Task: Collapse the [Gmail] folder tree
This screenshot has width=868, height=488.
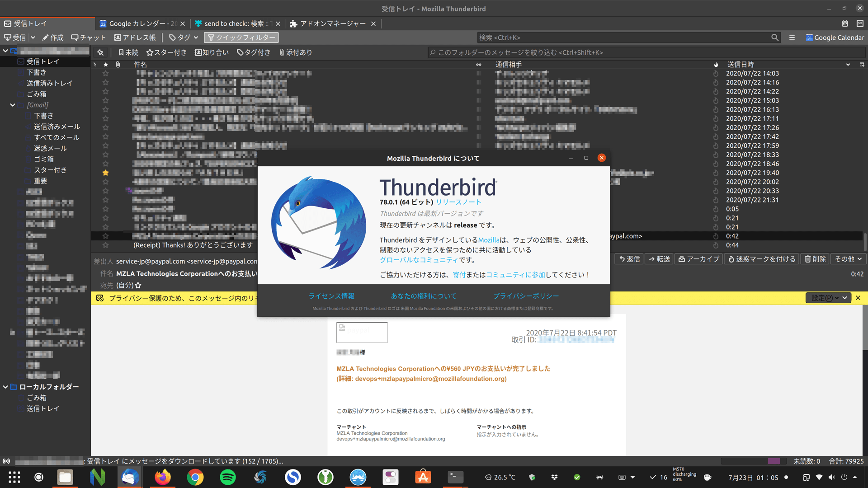Action: tap(13, 105)
